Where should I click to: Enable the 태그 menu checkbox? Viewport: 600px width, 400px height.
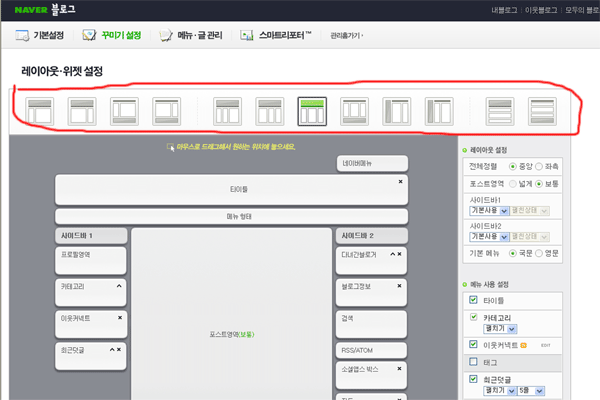click(473, 361)
